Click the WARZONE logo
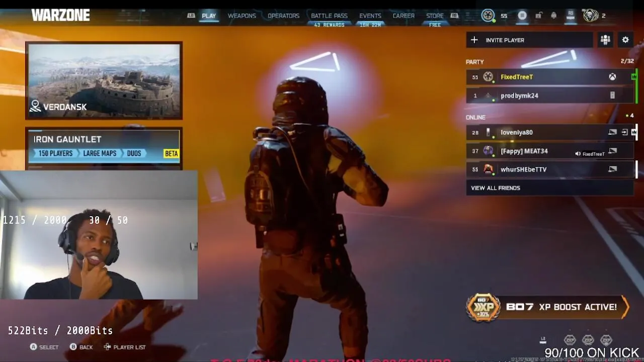 point(60,16)
